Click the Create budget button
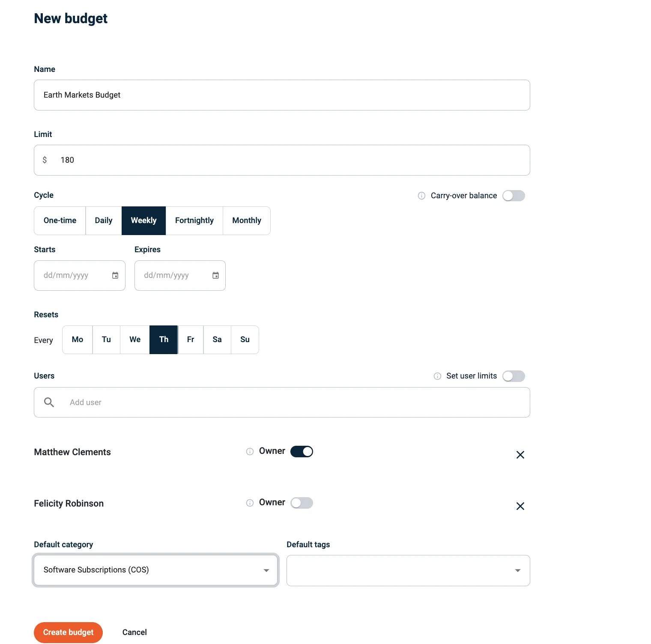 68,632
